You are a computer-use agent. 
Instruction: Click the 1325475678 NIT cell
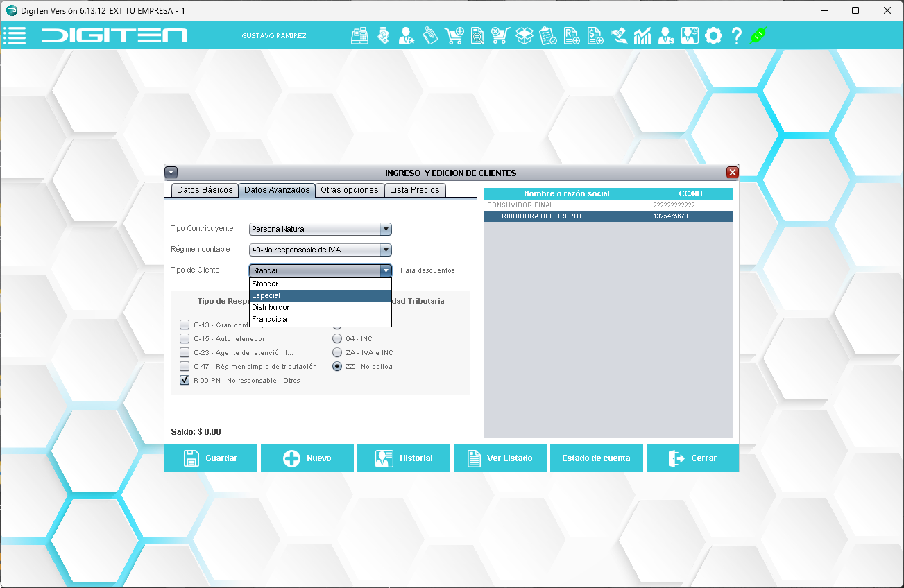point(671,216)
